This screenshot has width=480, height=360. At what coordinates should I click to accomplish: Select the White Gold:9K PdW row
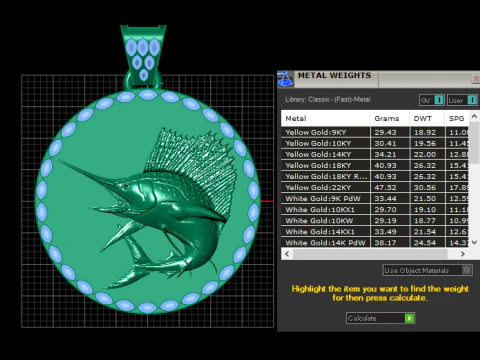(375, 198)
